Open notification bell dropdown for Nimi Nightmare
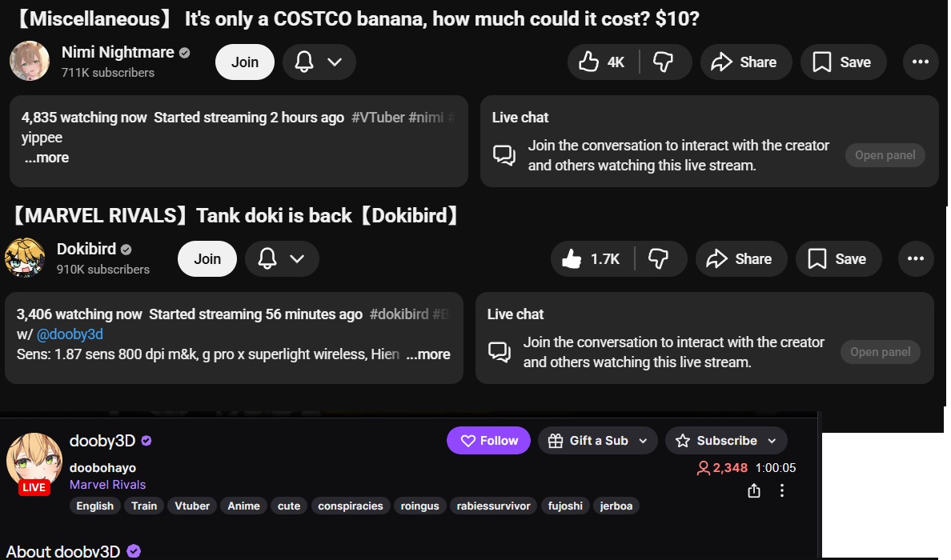The image size is (951, 560). coord(319,62)
